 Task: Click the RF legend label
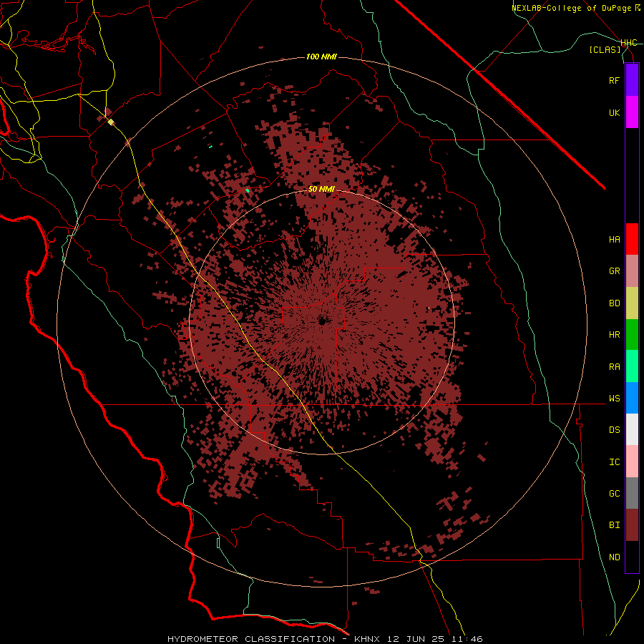(615, 80)
